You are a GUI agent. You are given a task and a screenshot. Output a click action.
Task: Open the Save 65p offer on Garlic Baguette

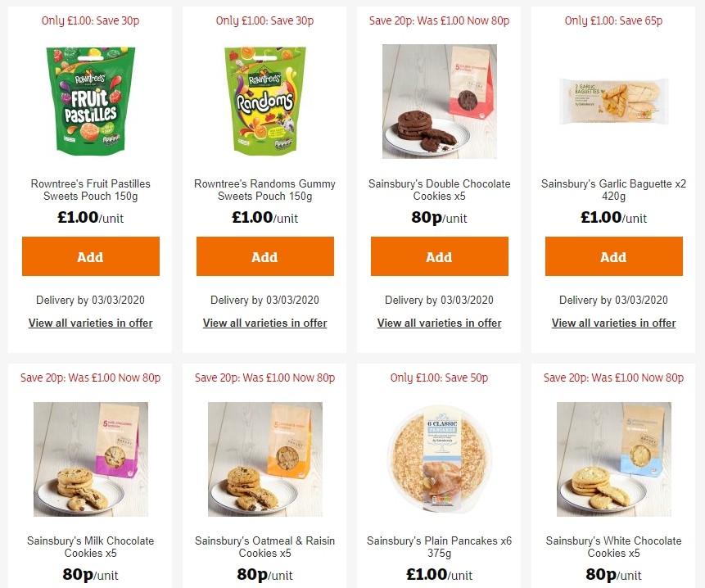[613, 20]
